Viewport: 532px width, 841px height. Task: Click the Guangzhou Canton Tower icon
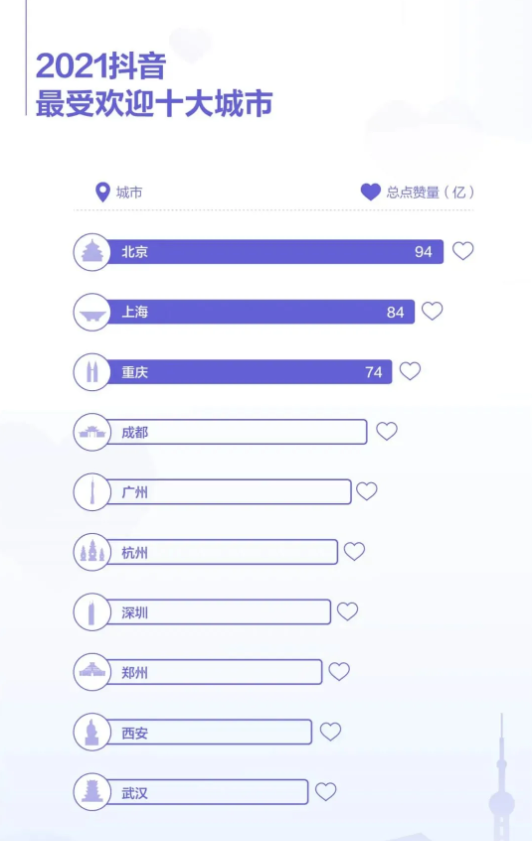tap(92, 492)
